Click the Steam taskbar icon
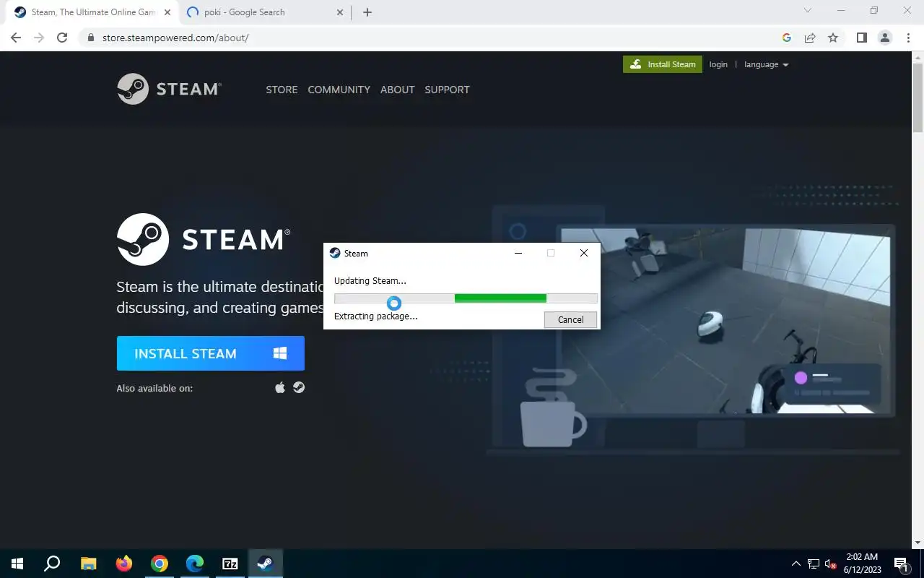The width and height of the screenshot is (924, 578). 265,564
